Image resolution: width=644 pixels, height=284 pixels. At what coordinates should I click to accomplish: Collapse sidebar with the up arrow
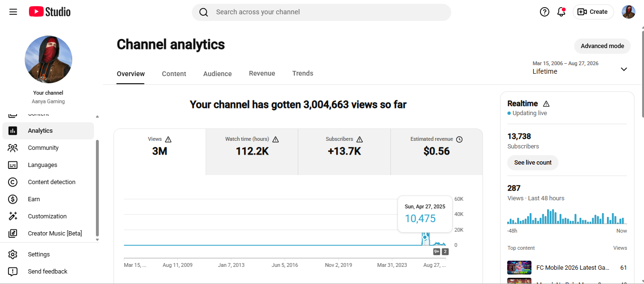[x=97, y=117]
